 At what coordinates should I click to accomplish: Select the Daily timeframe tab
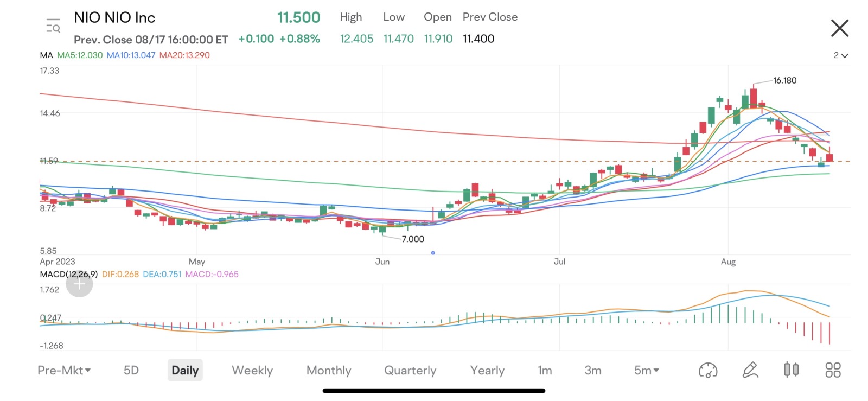click(185, 370)
